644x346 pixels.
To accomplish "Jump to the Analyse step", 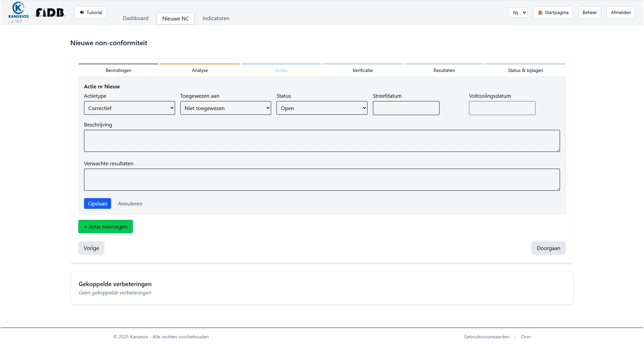I will tap(200, 70).
